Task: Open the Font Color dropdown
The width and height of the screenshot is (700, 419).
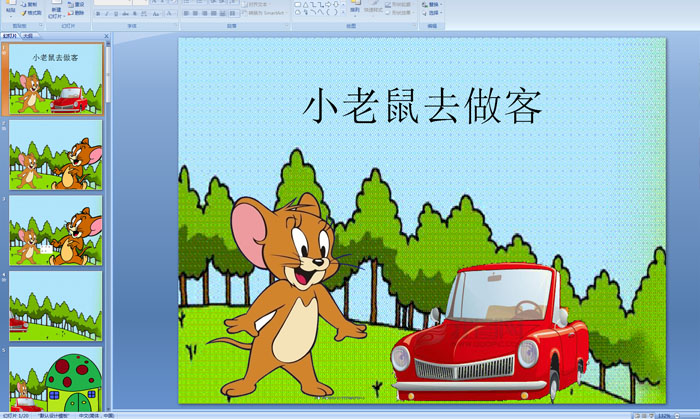Action: coord(170,14)
